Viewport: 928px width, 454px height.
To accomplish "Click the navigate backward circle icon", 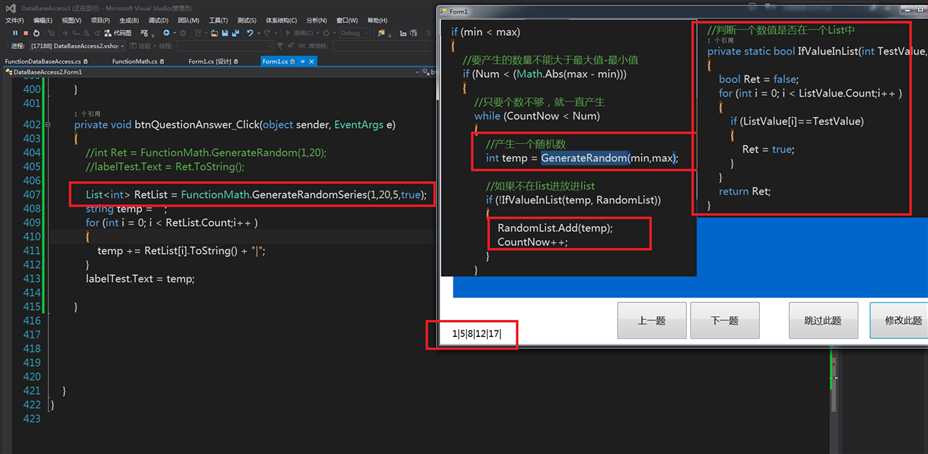I will (166, 33).
